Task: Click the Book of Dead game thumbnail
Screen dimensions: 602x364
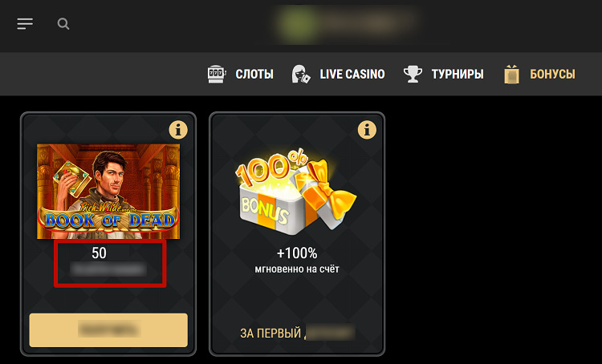Action: click(x=108, y=192)
